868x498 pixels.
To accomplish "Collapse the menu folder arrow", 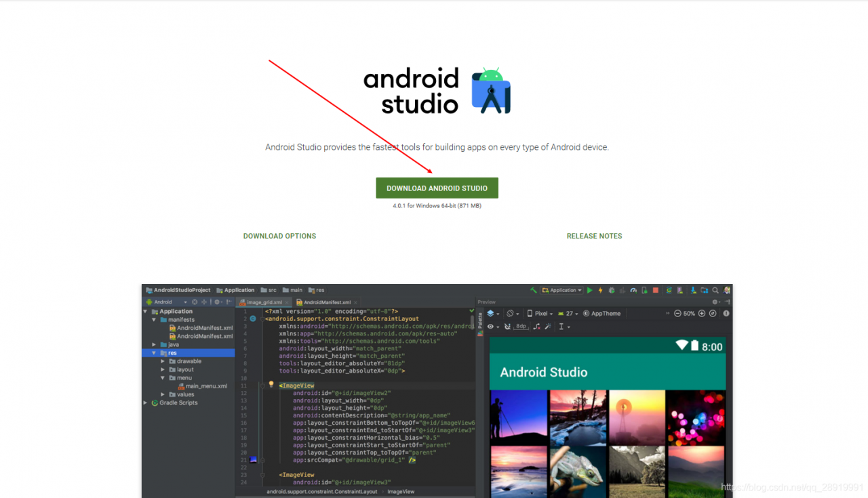I will click(x=163, y=378).
